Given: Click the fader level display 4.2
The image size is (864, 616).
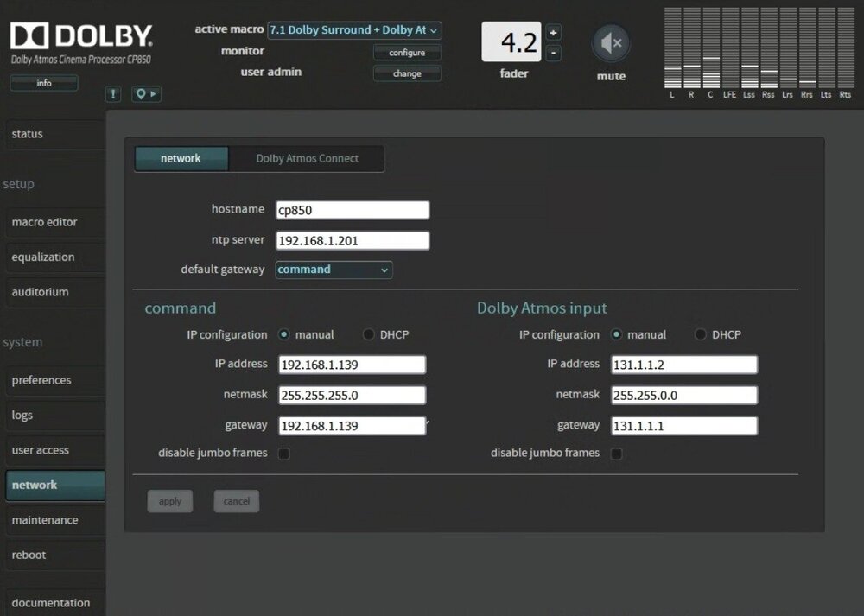Looking at the screenshot, I should pos(511,42).
